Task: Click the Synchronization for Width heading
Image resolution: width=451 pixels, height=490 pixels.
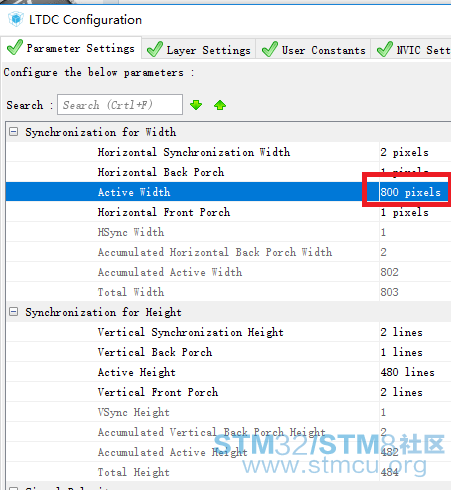Action: point(100,132)
